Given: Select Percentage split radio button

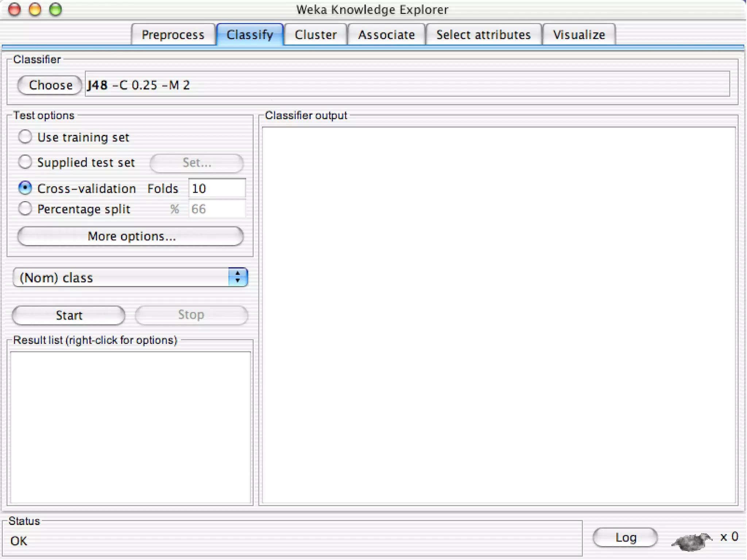Looking at the screenshot, I should (x=25, y=209).
